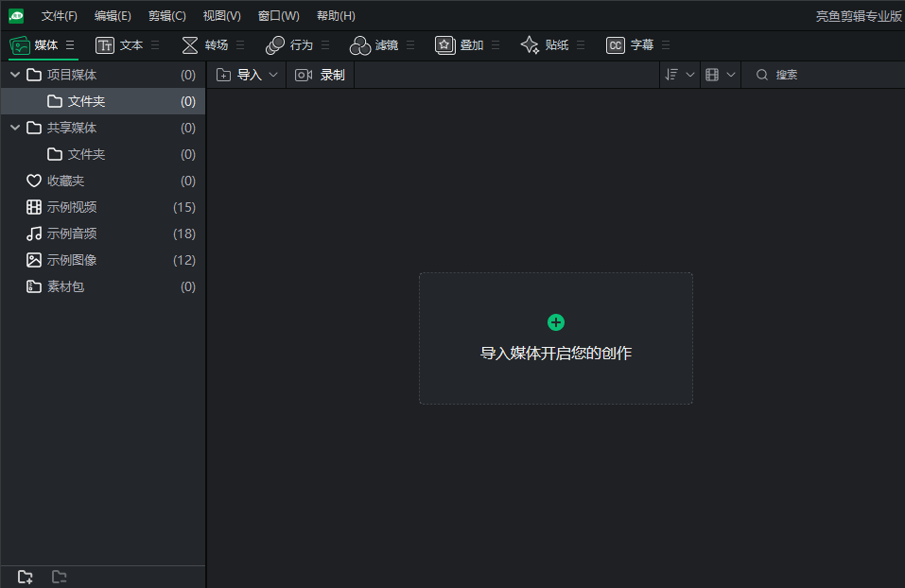Open the 素材包 asset packs
905x588 pixels.
(x=103, y=286)
